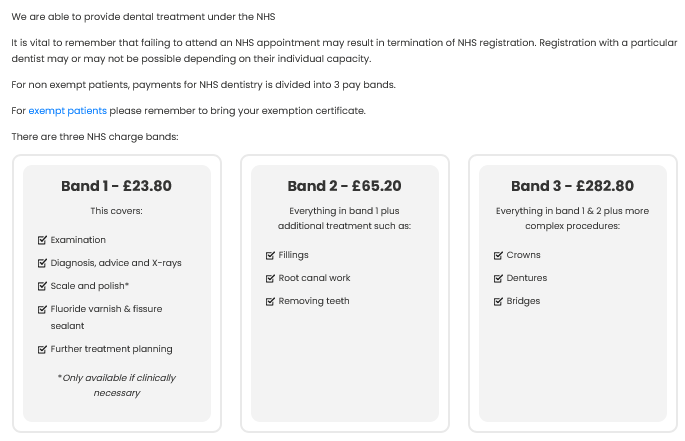Click the 'Everything in band 1 plus' description
Screen dimensions: 685x441
344,211
